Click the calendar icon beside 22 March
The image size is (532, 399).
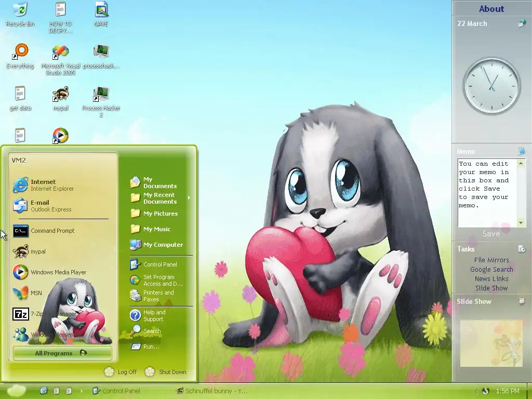[522, 23]
